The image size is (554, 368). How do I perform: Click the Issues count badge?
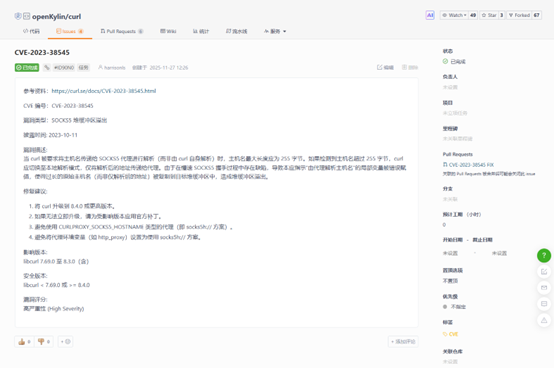coord(81,31)
